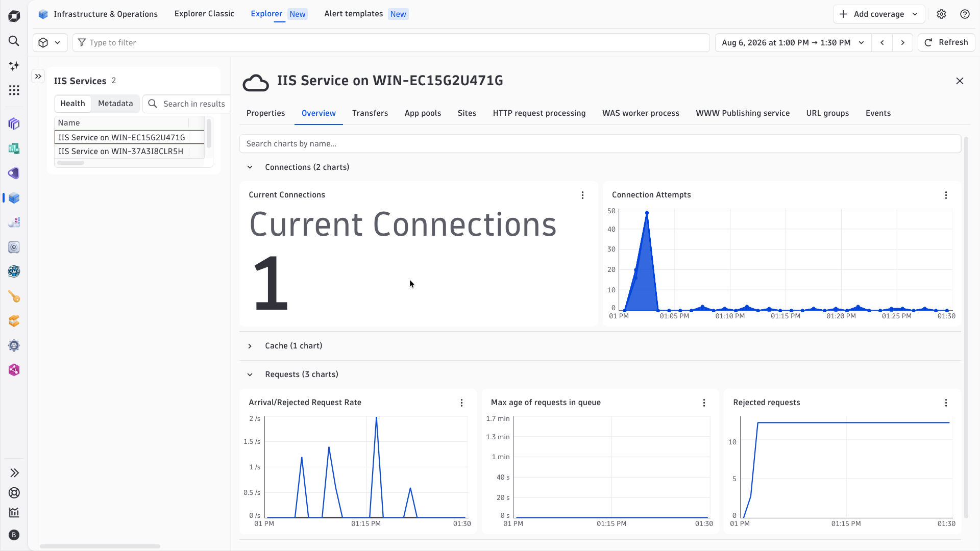Viewport: 980px width, 551px height.
Task: Switch to WWW Publishing service tab
Action: point(743,113)
